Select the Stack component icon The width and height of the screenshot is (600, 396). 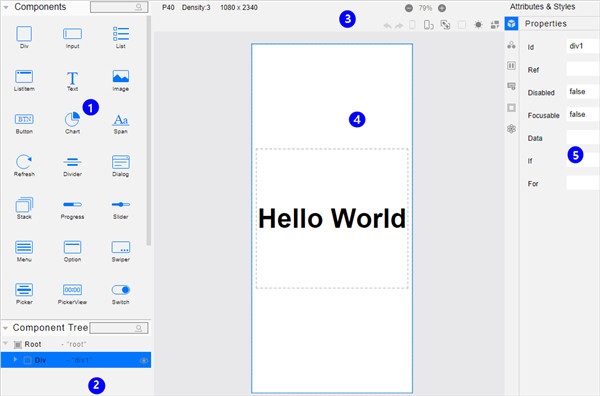tap(24, 205)
